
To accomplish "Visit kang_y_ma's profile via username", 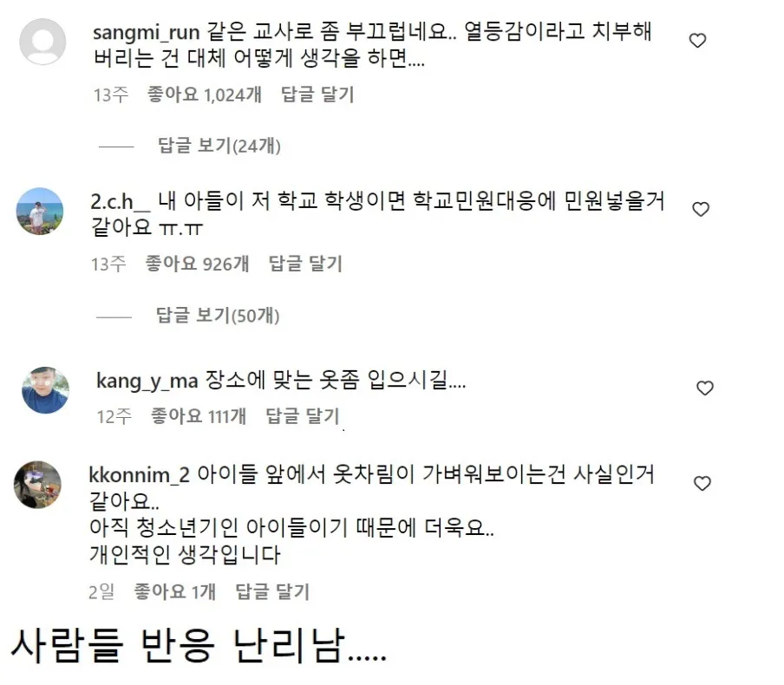I will [x=147, y=382].
